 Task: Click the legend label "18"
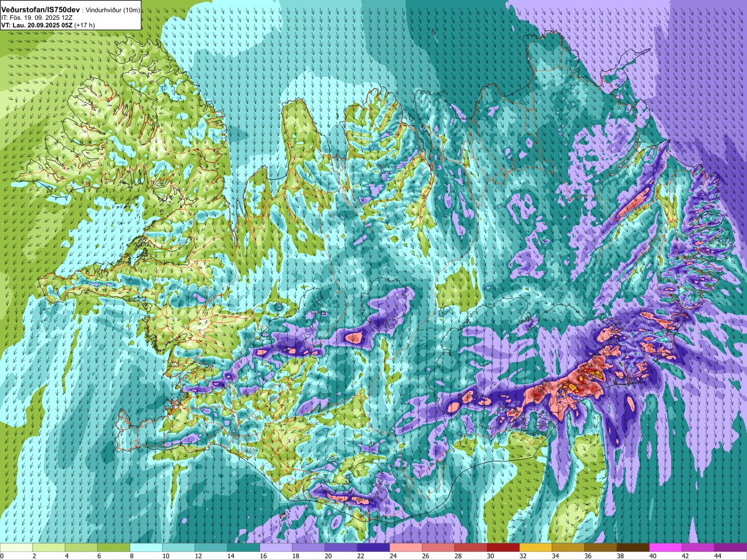pyautogui.click(x=295, y=556)
